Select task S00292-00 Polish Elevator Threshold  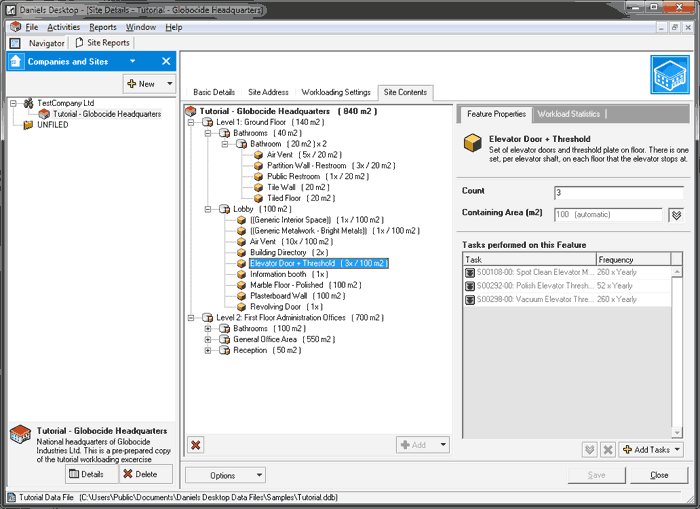click(567, 286)
